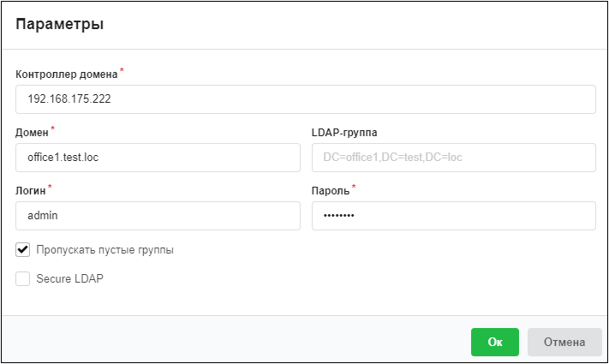Click the red asterisk beside Контроллер домена
This screenshot has height=364, width=609.
[122, 70]
